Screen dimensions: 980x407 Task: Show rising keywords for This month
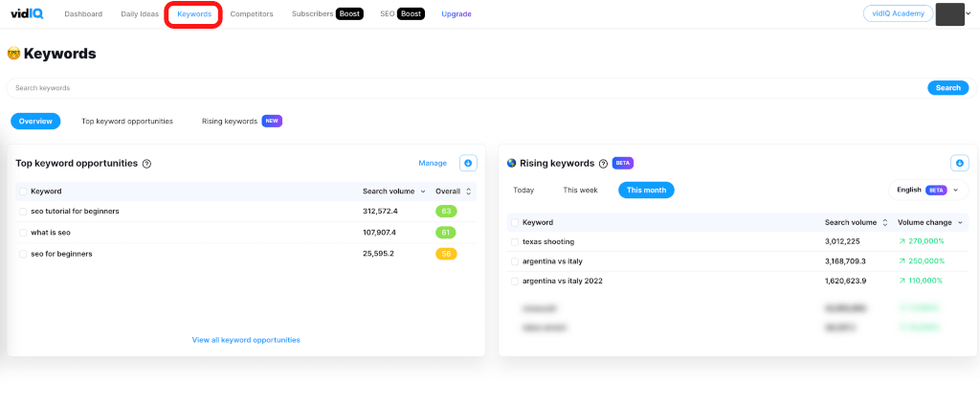click(646, 190)
